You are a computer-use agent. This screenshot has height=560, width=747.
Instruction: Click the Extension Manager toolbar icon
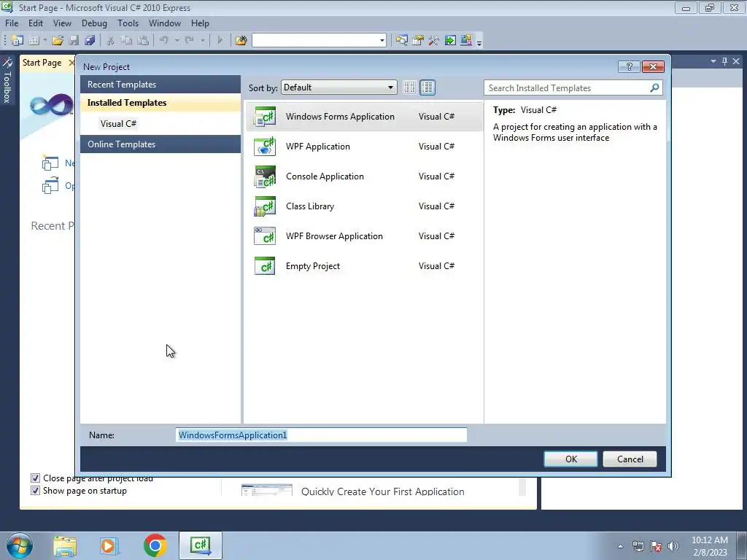tap(466, 41)
